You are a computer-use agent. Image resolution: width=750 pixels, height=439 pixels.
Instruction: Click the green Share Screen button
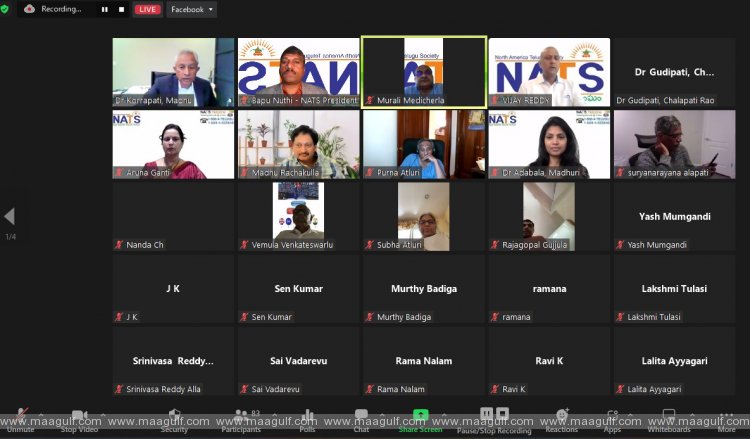coord(421,416)
